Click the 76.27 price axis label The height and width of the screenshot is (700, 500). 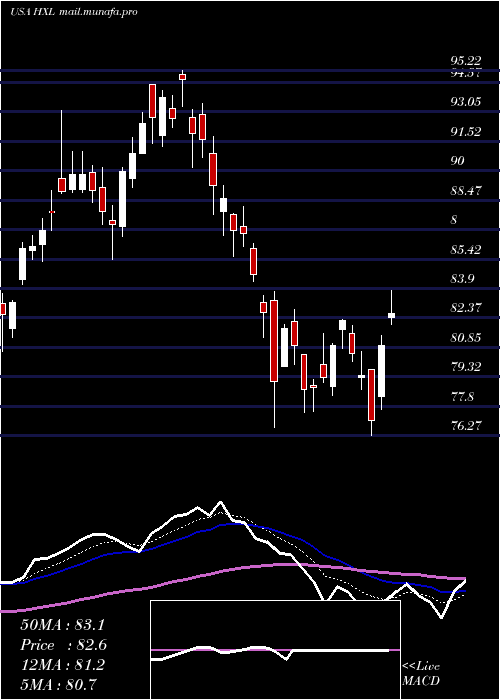click(466, 426)
